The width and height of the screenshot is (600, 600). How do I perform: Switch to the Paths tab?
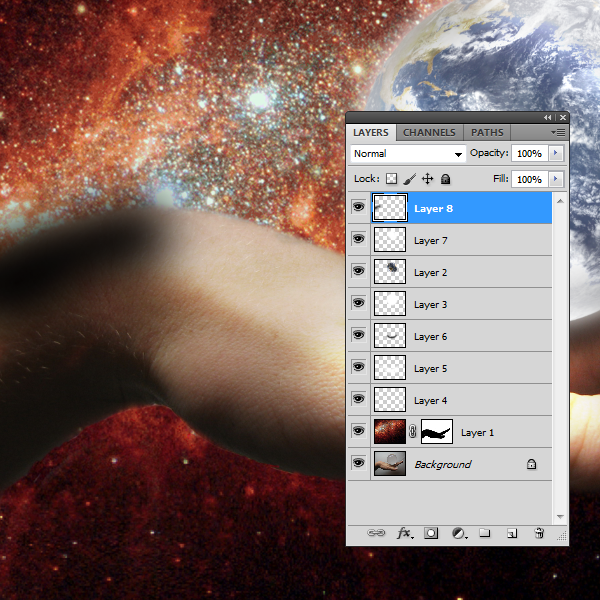tap(487, 132)
